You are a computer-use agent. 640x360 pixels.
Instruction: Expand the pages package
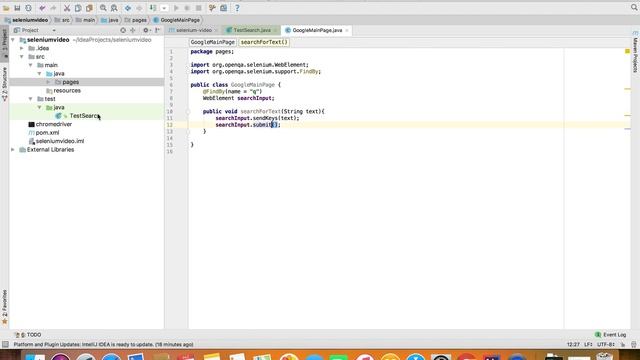pyautogui.click(x=49, y=82)
